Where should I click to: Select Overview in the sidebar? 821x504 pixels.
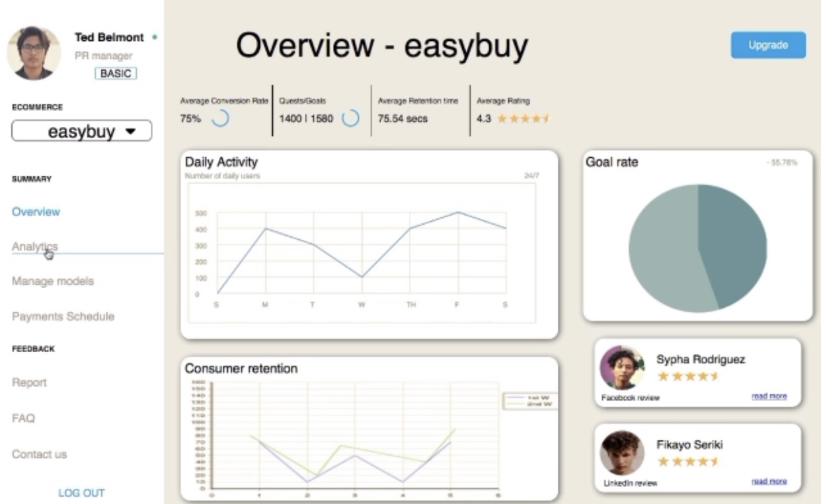36,212
